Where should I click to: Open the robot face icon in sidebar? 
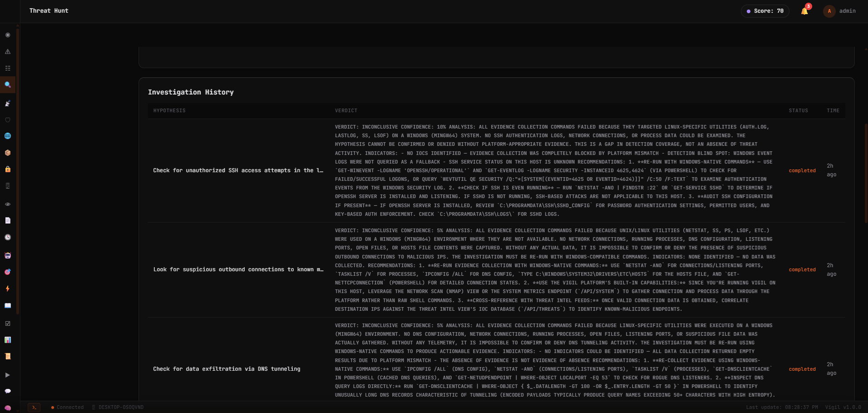point(8,255)
